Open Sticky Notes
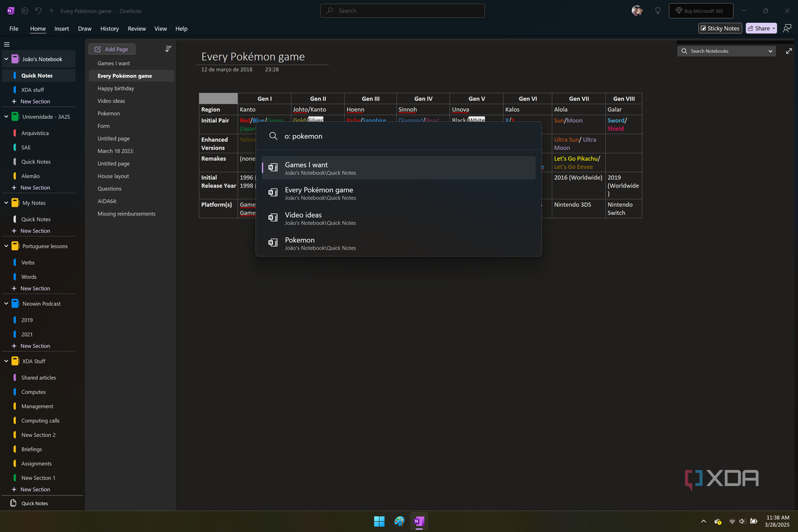The height and width of the screenshot is (532, 798). (x=720, y=28)
